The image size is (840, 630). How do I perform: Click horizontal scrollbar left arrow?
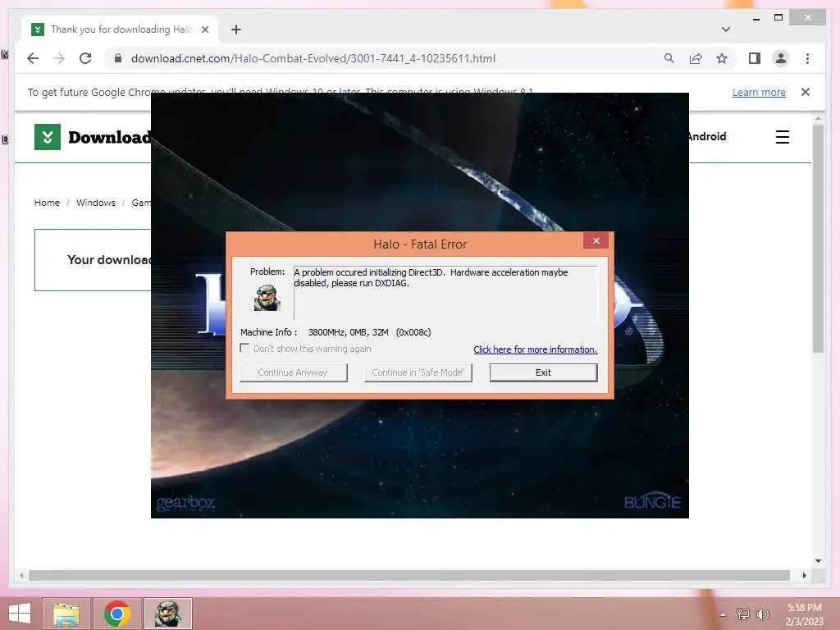(21, 575)
